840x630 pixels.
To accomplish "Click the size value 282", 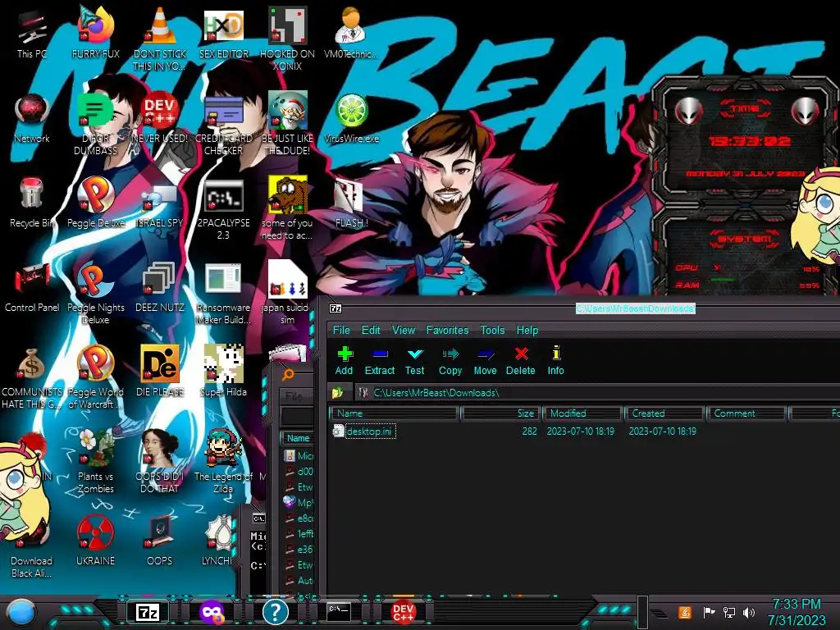I will [529, 431].
